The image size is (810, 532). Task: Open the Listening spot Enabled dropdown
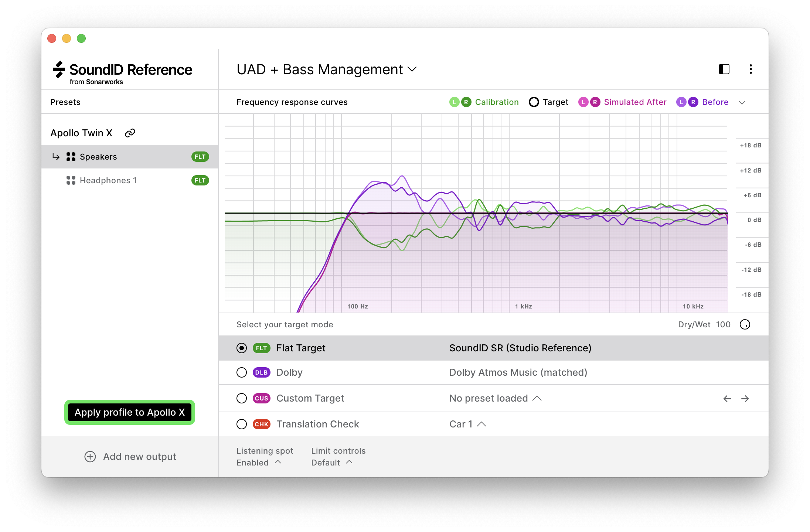(259, 463)
